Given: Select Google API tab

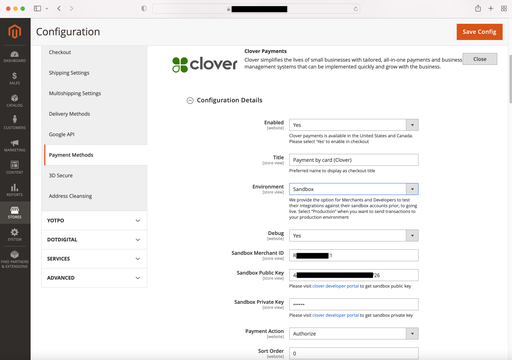Looking at the screenshot, I should tap(94, 134).
